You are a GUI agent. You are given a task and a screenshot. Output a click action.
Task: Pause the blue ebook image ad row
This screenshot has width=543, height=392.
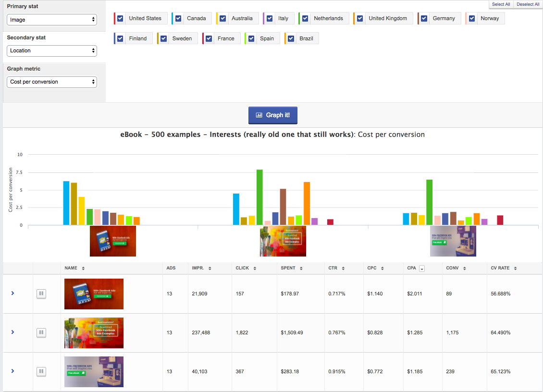coord(41,294)
